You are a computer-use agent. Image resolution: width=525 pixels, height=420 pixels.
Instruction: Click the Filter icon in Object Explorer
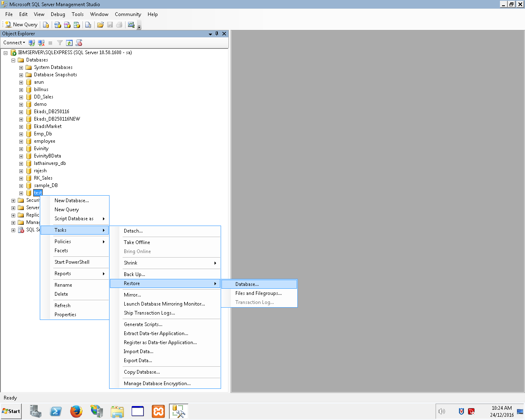click(x=60, y=43)
